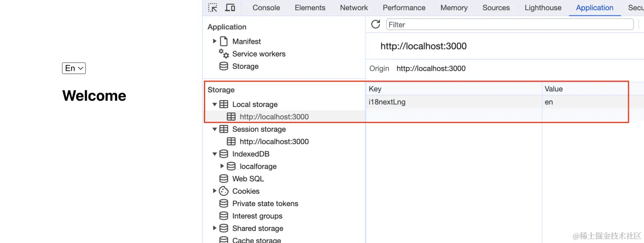Viewport: 644px width, 243px height.
Task: Select the i18nextLng key row
Action: [x=498, y=102]
